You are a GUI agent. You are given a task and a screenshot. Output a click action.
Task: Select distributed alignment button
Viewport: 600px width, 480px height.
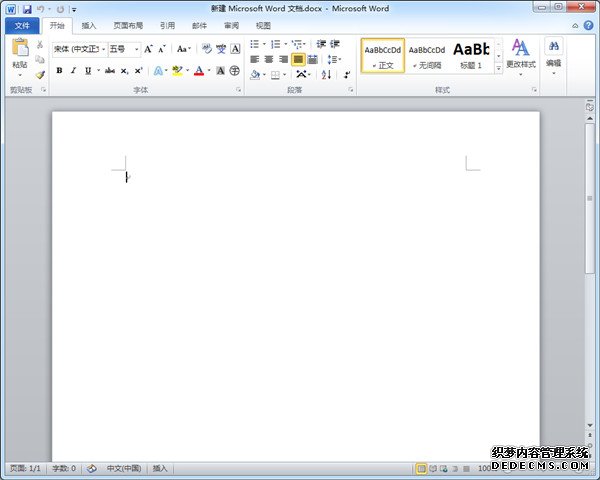(x=313, y=59)
